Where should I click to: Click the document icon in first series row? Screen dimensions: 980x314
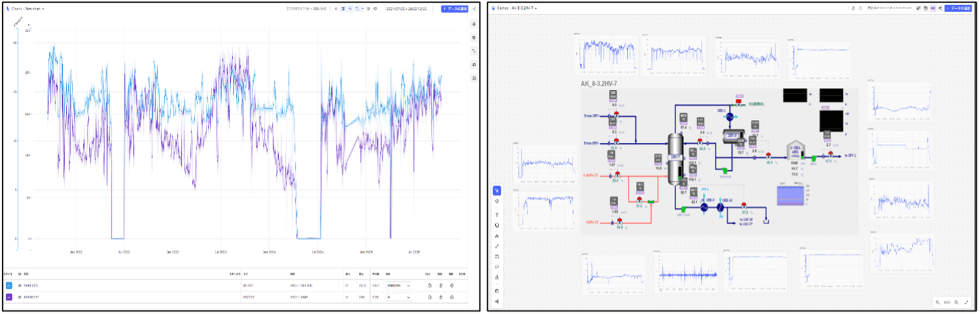(430, 285)
